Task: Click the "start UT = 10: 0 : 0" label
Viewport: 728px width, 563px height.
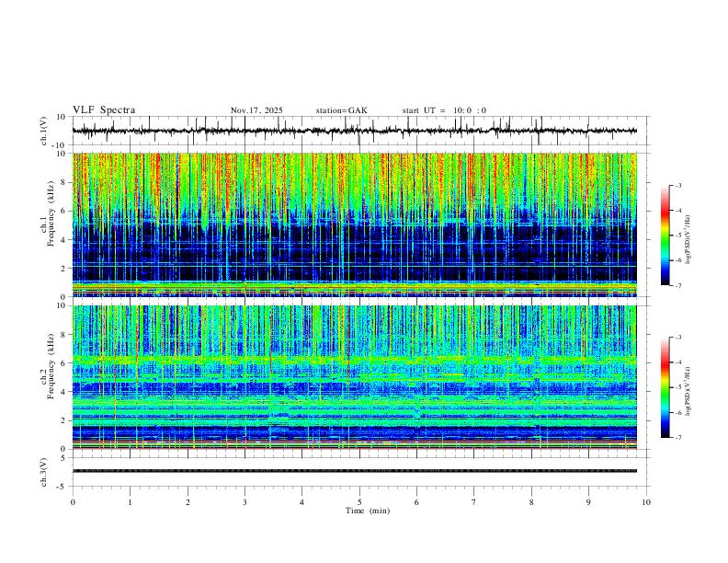Action: (444, 110)
